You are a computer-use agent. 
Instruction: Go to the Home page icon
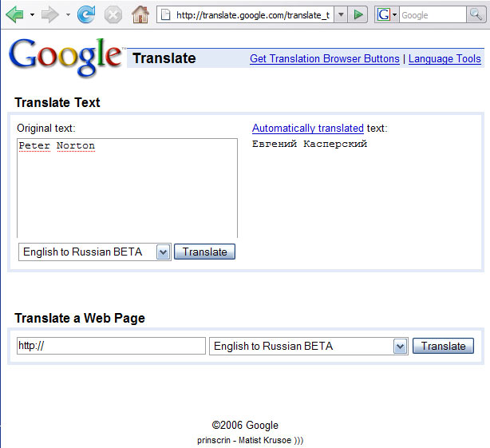[140, 14]
